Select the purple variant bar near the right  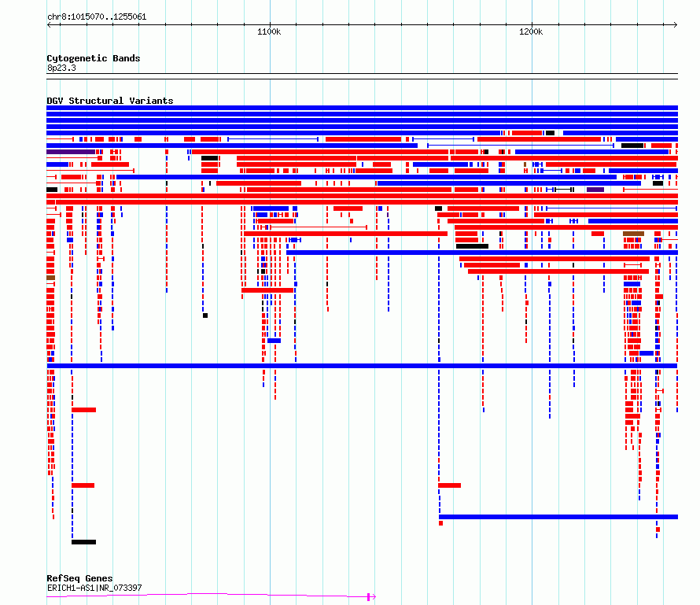[x=595, y=190]
